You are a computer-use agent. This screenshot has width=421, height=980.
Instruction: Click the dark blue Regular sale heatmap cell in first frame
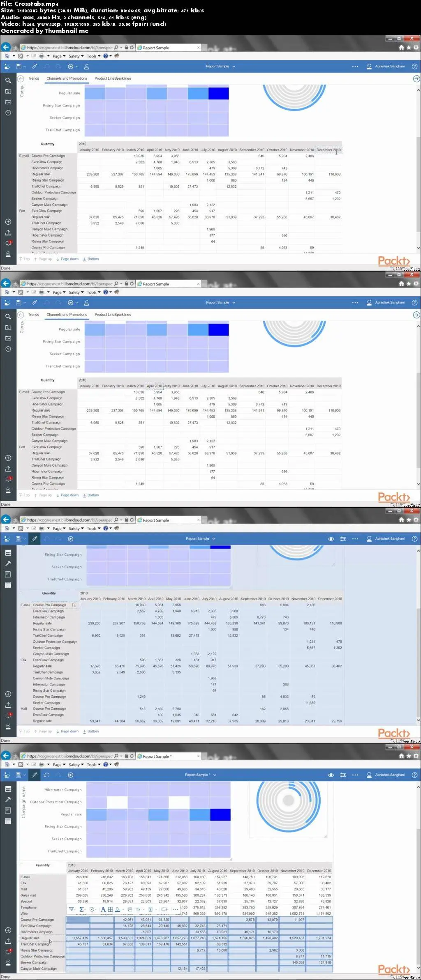click(218, 93)
